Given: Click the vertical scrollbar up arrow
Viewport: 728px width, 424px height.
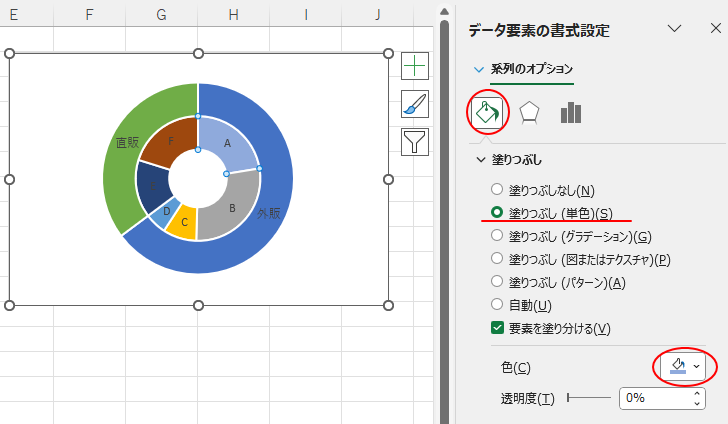Looking at the screenshot, I should [x=444, y=11].
